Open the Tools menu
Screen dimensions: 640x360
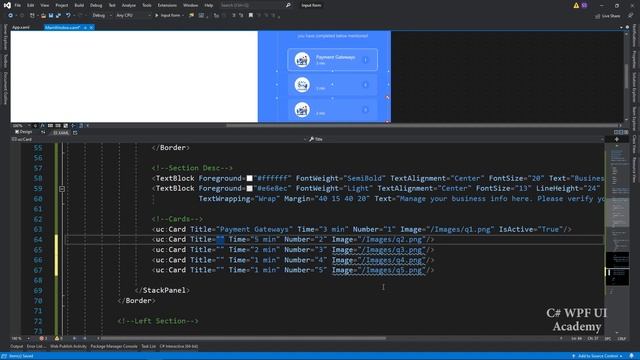(x=147, y=5)
